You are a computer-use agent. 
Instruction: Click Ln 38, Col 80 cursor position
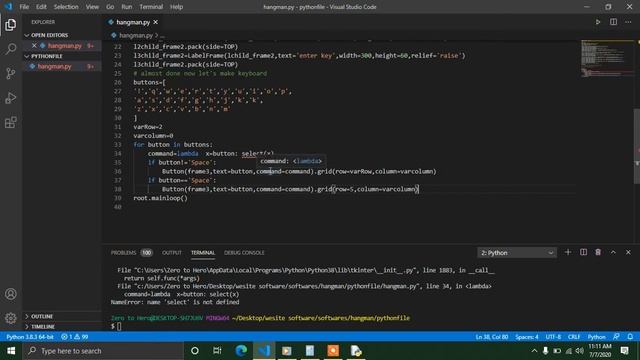(x=491, y=337)
